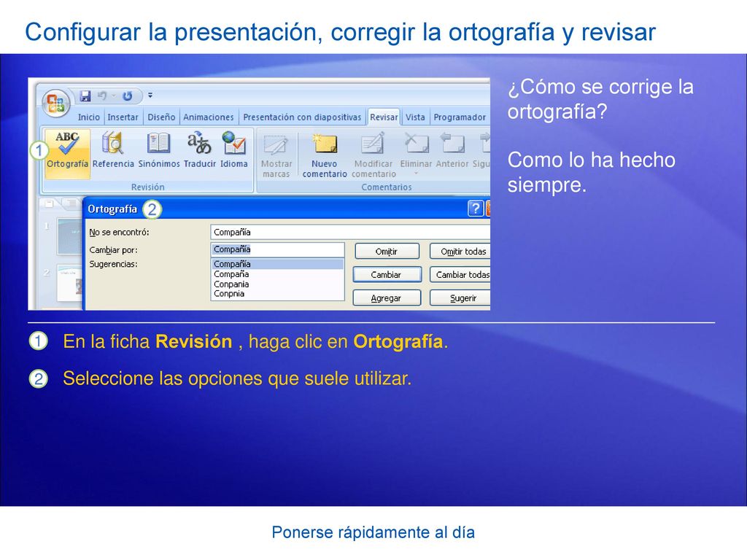Screen dimensions: 747x560
Task: Choose the Idioma globe icon
Action: click(234, 144)
